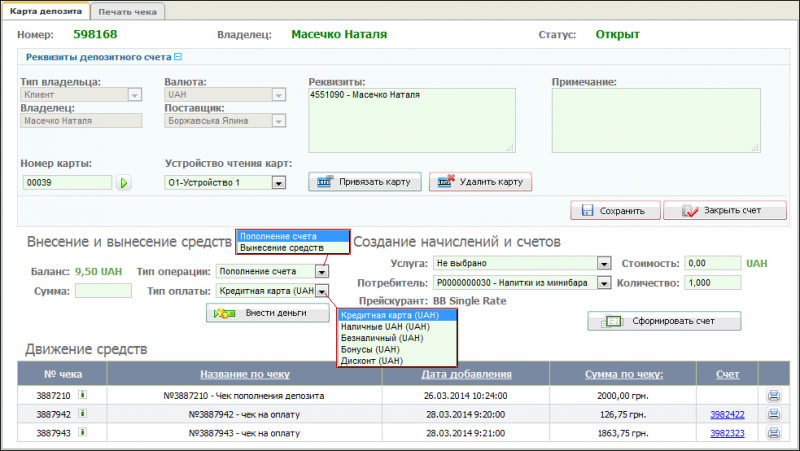Image resolution: width=800 pixels, height=451 pixels.
Task: Collapse the Реквизиты депозитного счета section
Action: pos(179,58)
